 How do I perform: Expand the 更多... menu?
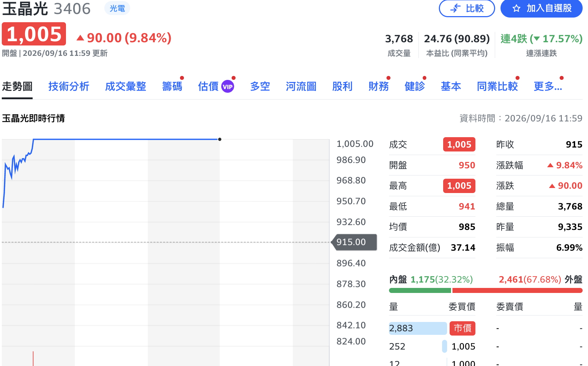point(548,86)
